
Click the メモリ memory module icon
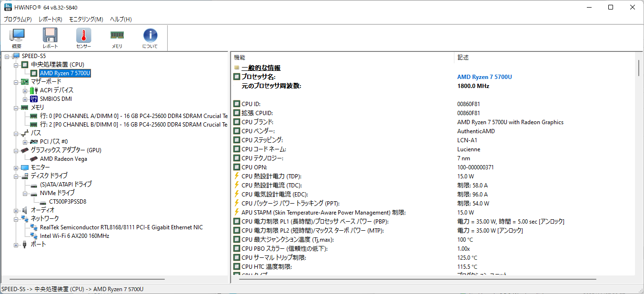(117, 38)
